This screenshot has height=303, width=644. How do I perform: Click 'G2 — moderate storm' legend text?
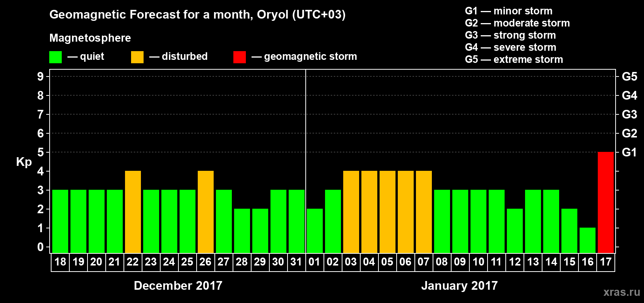tap(517, 23)
